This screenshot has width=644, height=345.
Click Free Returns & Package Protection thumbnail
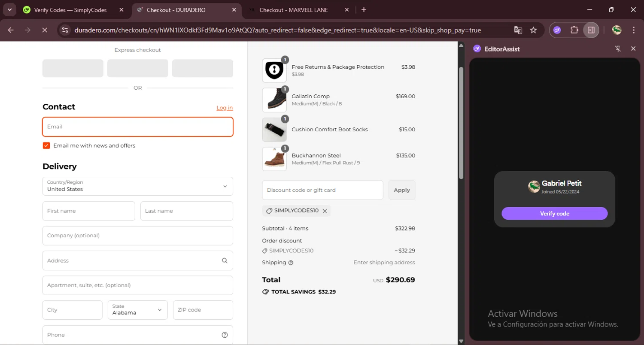pos(274,70)
